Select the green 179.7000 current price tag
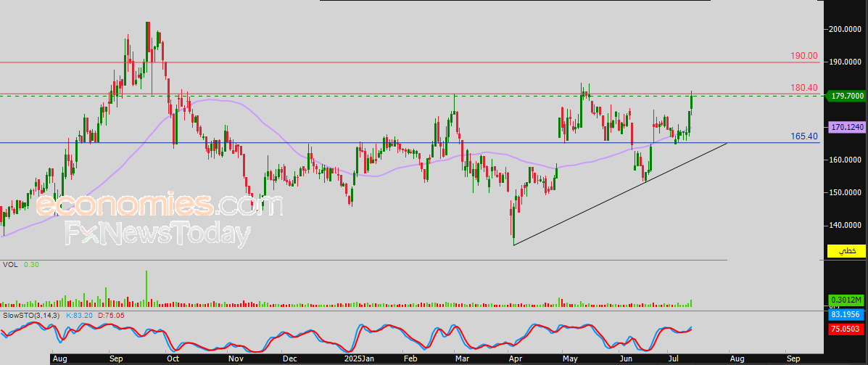This screenshot has width=868, height=365. pyautogui.click(x=846, y=96)
